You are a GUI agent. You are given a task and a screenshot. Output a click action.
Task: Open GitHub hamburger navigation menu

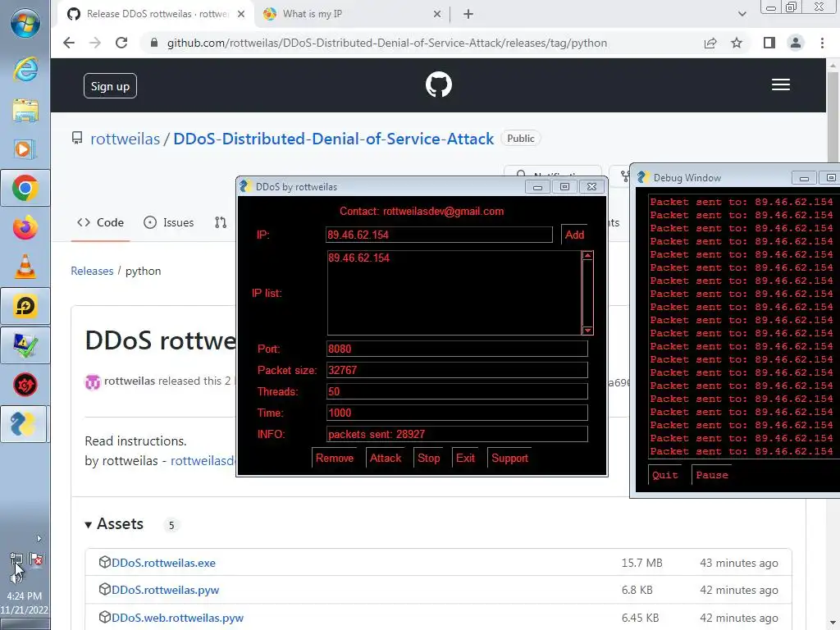pyautogui.click(x=781, y=84)
